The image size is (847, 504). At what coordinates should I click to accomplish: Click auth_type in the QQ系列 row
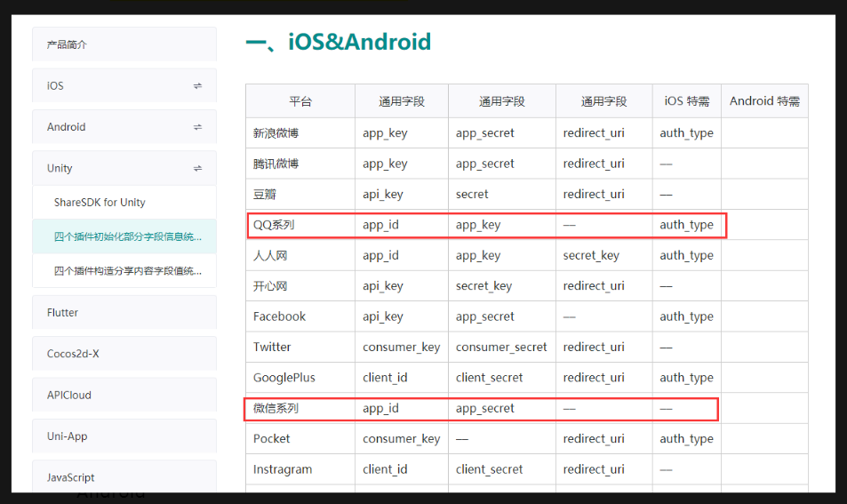click(686, 225)
